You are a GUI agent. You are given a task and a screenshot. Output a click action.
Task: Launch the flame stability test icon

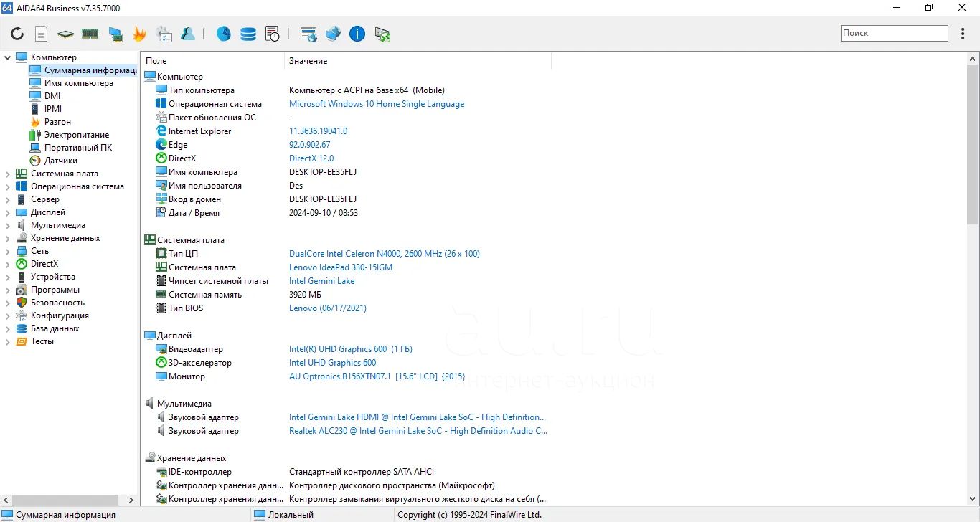139,34
